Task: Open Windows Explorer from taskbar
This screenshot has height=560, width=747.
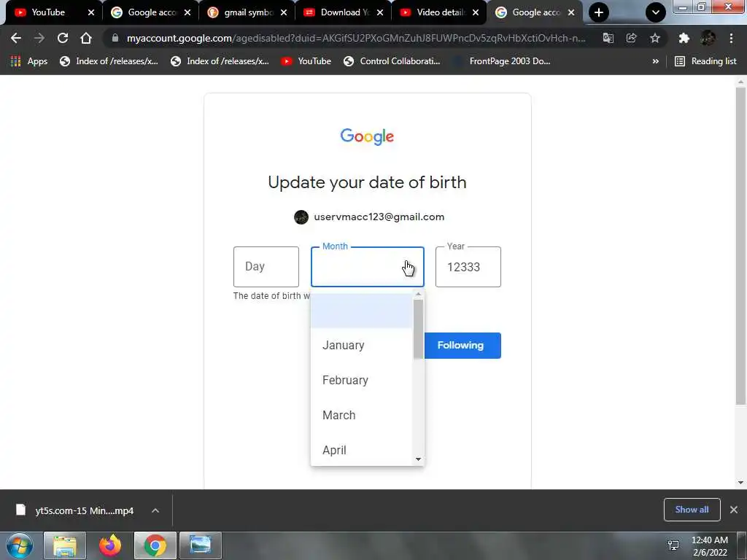Action: pyautogui.click(x=65, y=545)
